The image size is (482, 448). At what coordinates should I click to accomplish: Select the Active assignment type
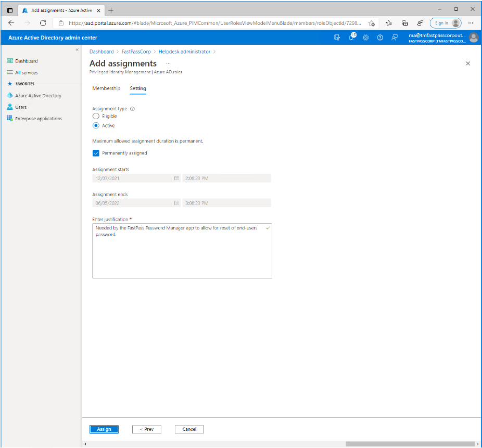click(x=96, y=125)
